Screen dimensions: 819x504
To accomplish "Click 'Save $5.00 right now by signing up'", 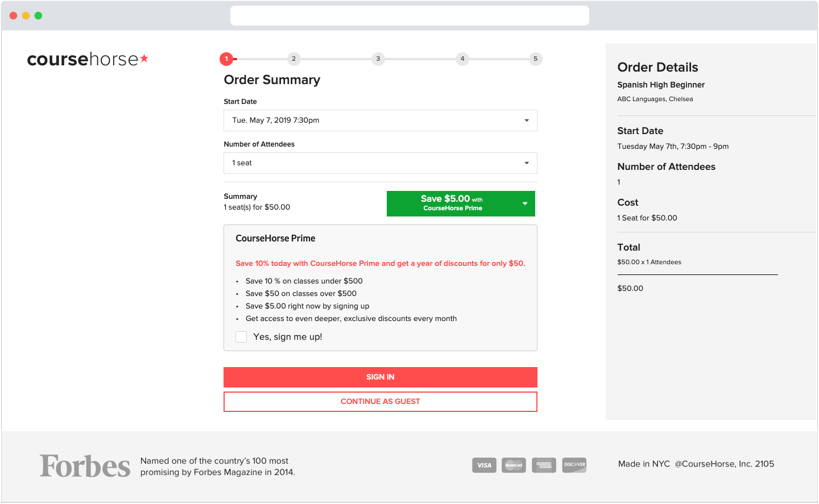I will 308,306.
